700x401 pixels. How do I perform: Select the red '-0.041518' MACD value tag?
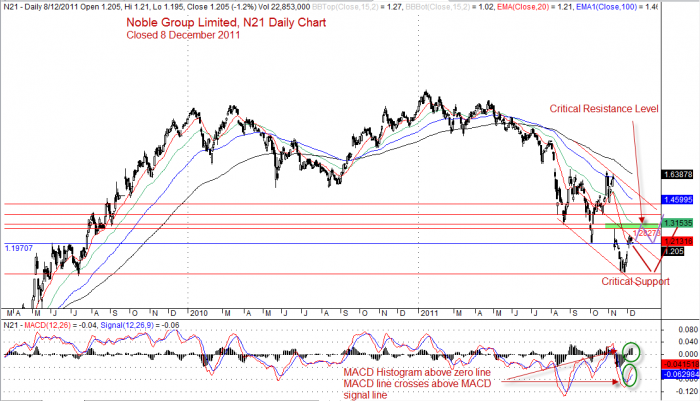pyautogui.click(x=680, y=364)
